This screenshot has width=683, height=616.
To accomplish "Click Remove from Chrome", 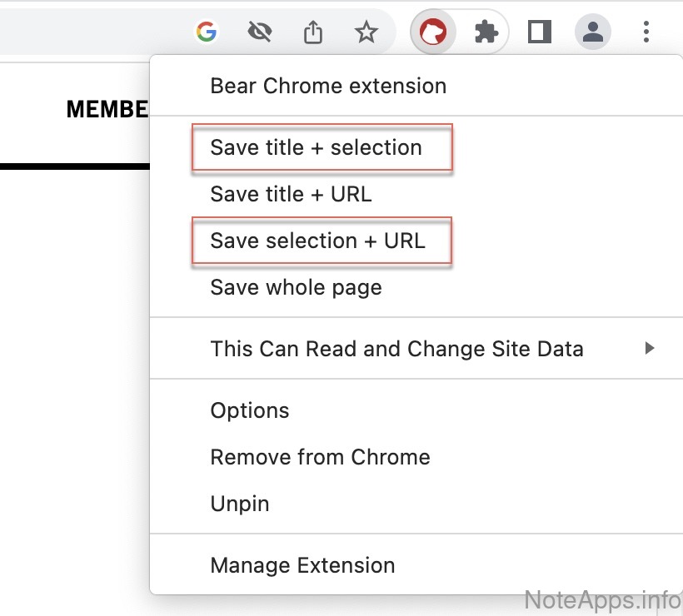I will pyautogui.click(x=320, y=457).
